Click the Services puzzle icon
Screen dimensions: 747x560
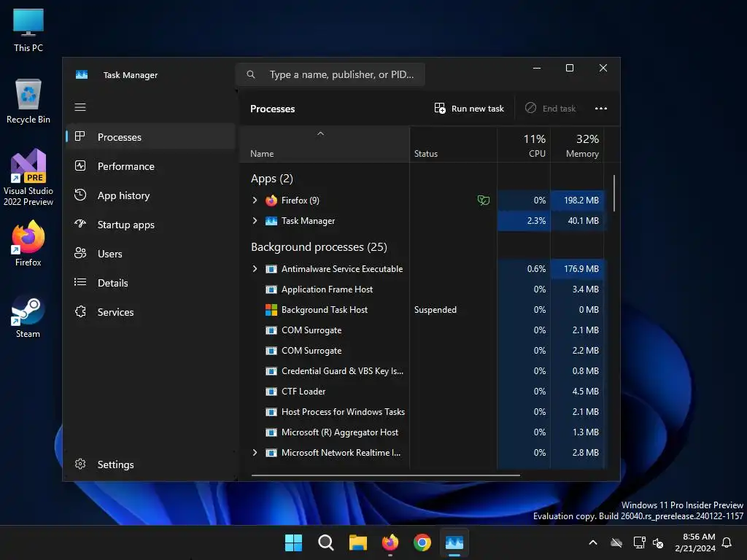pyautogui.click(x=80, y=311)
